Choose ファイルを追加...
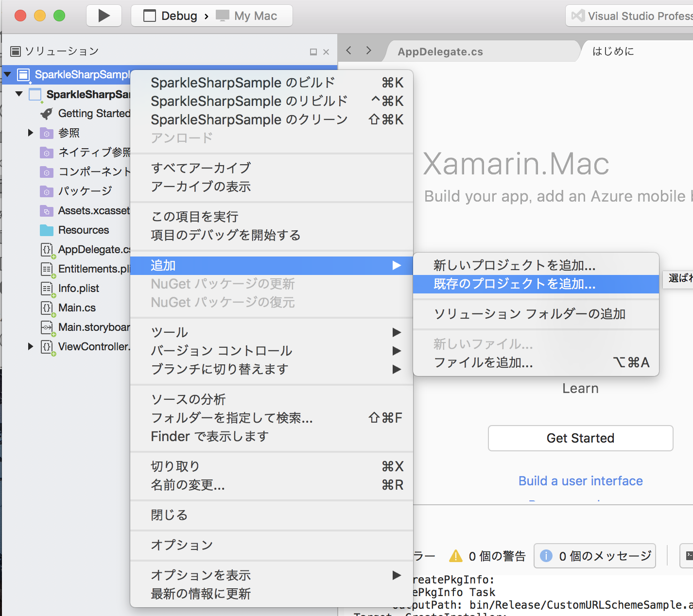This screenshot has width=693, height=616. pos(536,362)
